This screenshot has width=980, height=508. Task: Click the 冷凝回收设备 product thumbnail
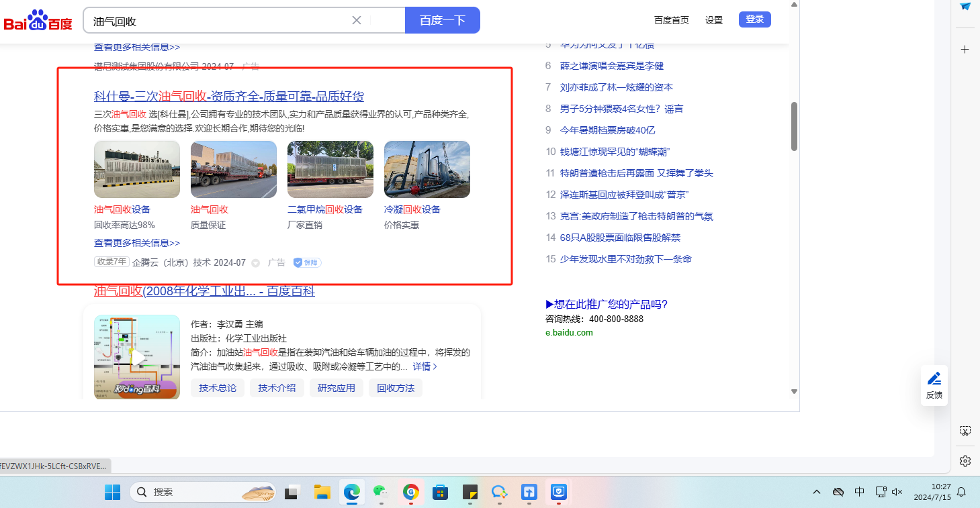(x=427, y=169)
